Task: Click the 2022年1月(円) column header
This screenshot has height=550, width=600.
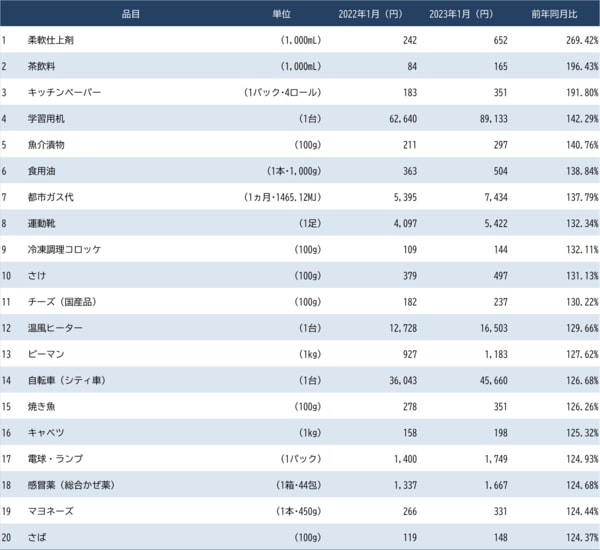Action: tap(370, 15)
